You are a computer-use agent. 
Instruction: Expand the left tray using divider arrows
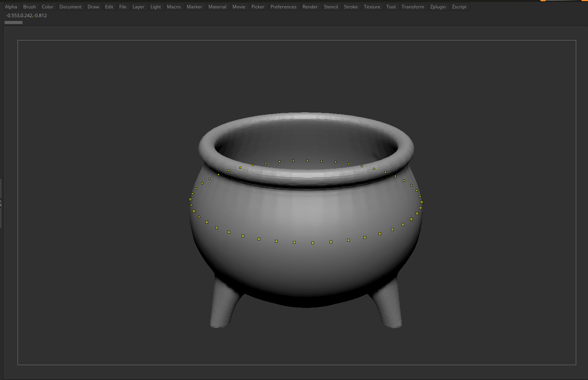point(1,203)
